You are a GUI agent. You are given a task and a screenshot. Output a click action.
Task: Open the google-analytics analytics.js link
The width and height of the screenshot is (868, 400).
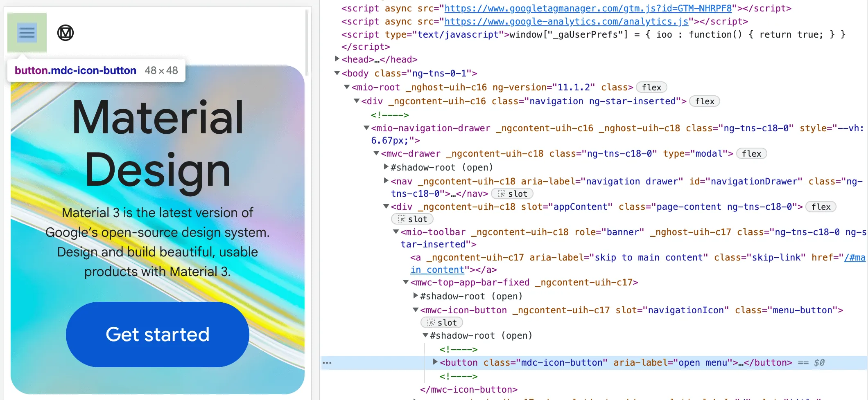click(566, 22)
